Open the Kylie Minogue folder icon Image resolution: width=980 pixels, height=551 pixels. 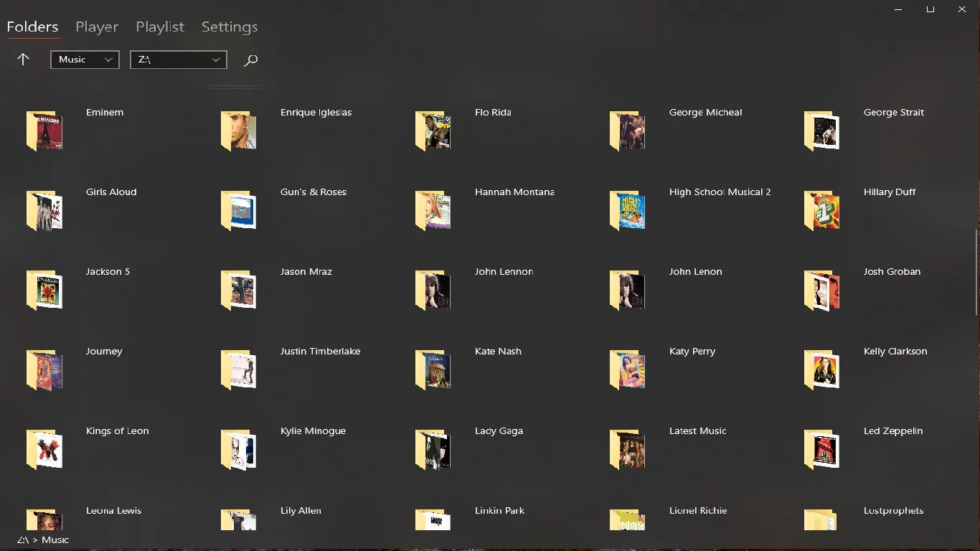(x=239, y=449)
